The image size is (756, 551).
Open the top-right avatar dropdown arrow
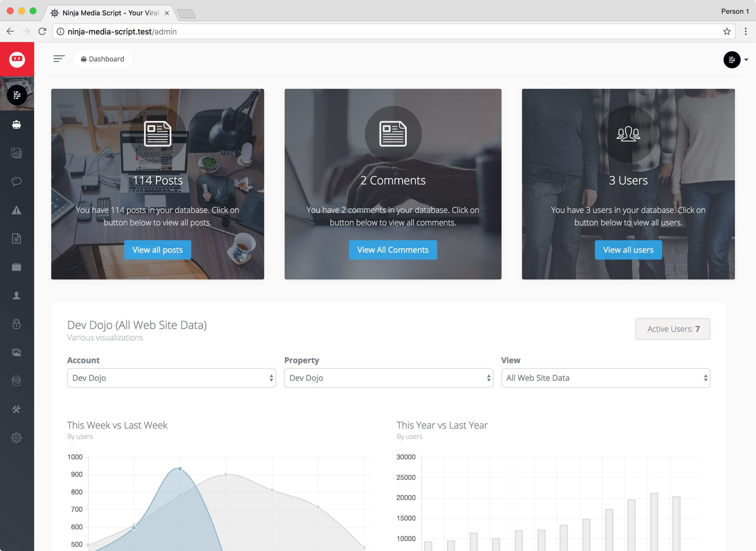point(746,60)
